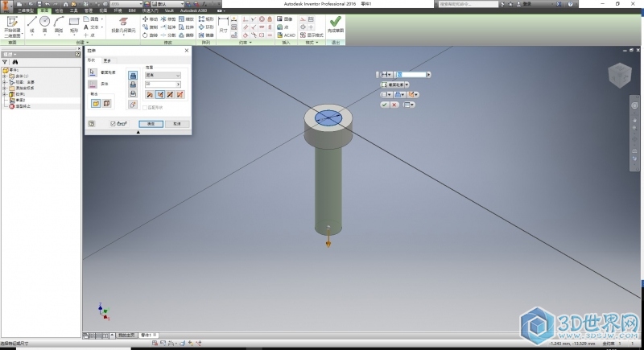Click the Rotate tool in Modify panel

tap(150, 35)
